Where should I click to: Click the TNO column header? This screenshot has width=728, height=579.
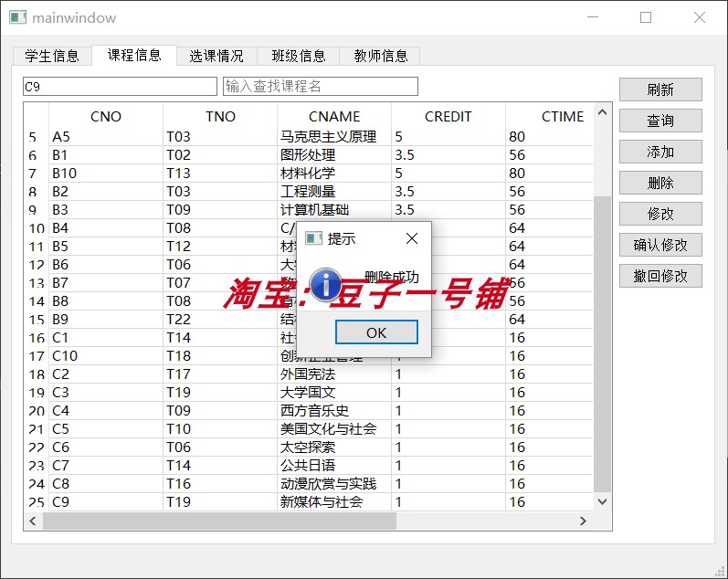[220, 116]
